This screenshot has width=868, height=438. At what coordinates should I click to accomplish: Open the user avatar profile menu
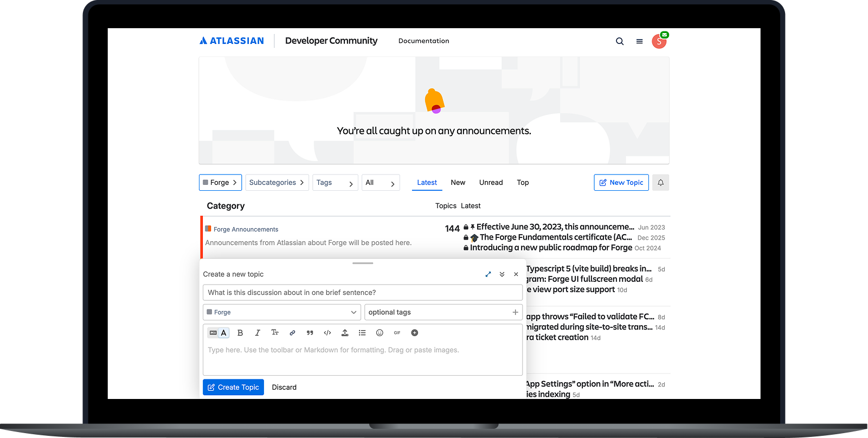click(659, 41)
